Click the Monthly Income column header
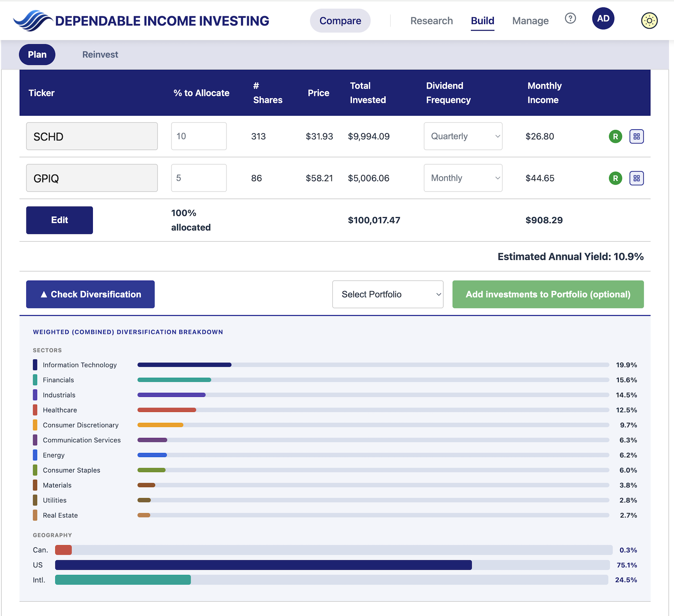Image resolution: width=674 pixels, height=616 pixels. 544,93
